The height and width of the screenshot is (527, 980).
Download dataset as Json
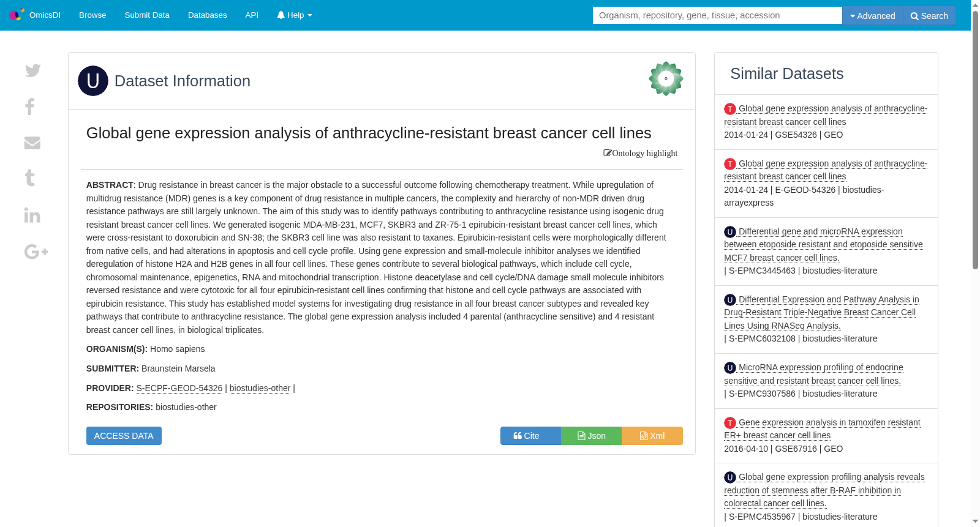click(591, 436)
